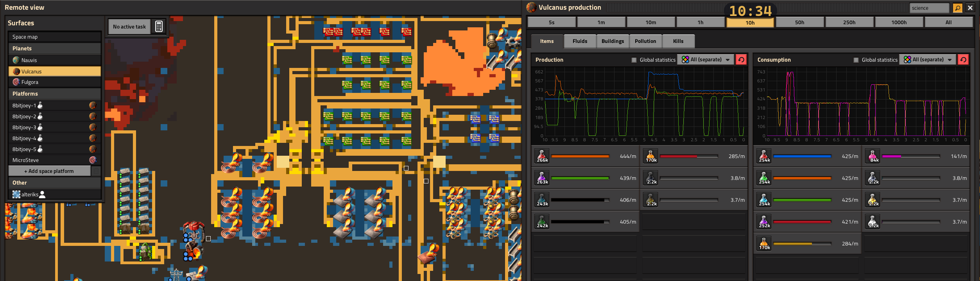This screenshot has width=980, height=281.
Task: Click the orange flask at 285/m in Production
Action: [x=651, y=156]
